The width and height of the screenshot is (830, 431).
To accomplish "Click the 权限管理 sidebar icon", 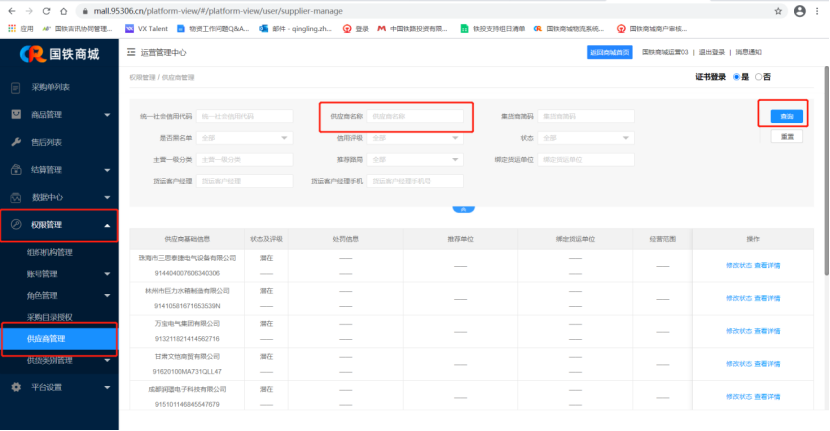I will tap(16, 225).
